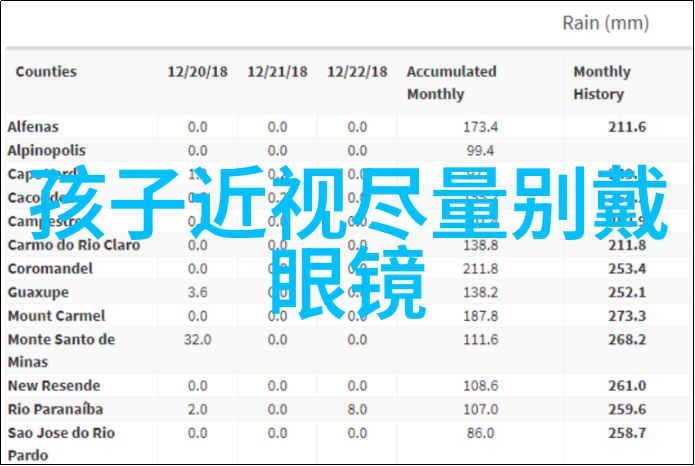Select the 12/20/18 date column header
Viewport: 695px width, 466px height.
coord(197,72)
